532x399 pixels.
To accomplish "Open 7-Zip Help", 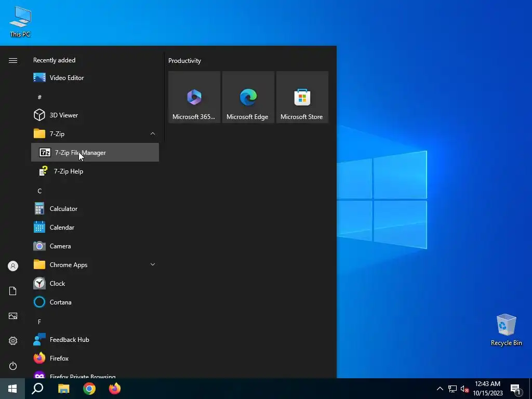I will pyautogui.click(x=95, y=171).
